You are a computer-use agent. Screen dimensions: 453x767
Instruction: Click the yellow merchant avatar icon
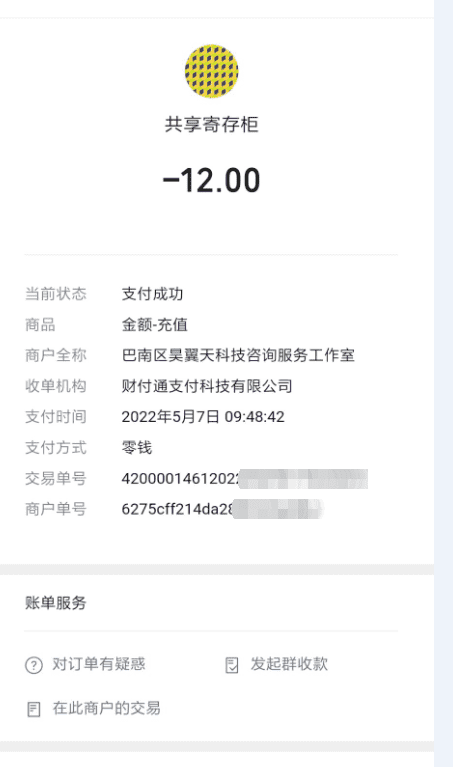pyautogui.click(x=211, y=71)
